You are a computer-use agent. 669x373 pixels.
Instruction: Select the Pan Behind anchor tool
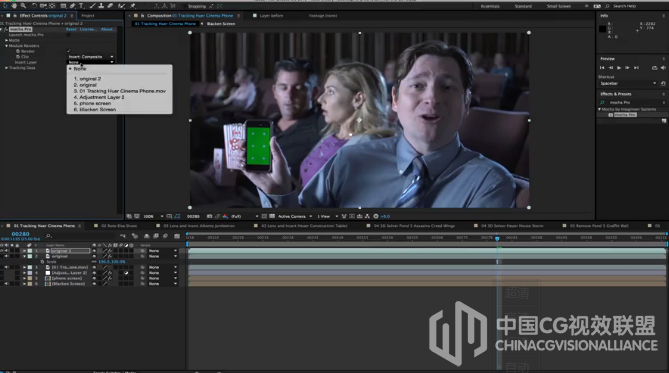(52, 6)
